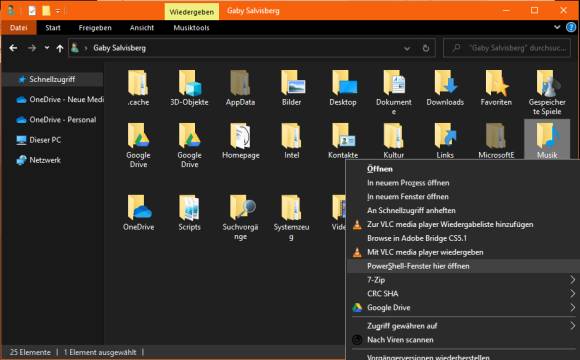Open the Kultur folder

click(394, 141)
